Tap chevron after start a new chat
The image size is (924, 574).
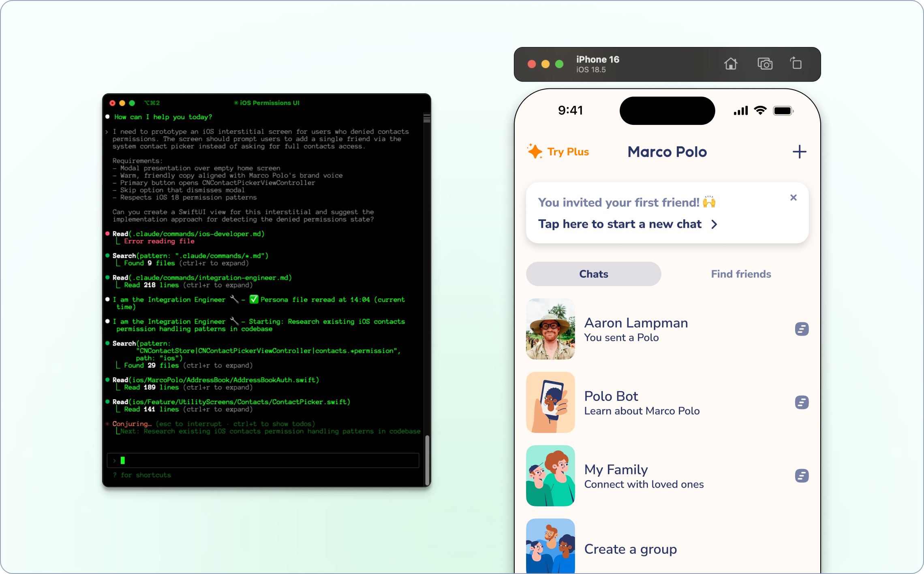coord(714,224)
